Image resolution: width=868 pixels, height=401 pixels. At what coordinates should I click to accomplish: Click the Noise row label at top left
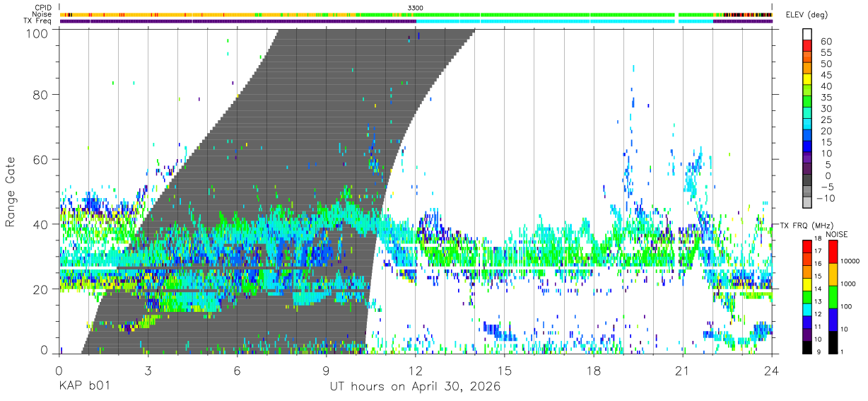(42, 14)
